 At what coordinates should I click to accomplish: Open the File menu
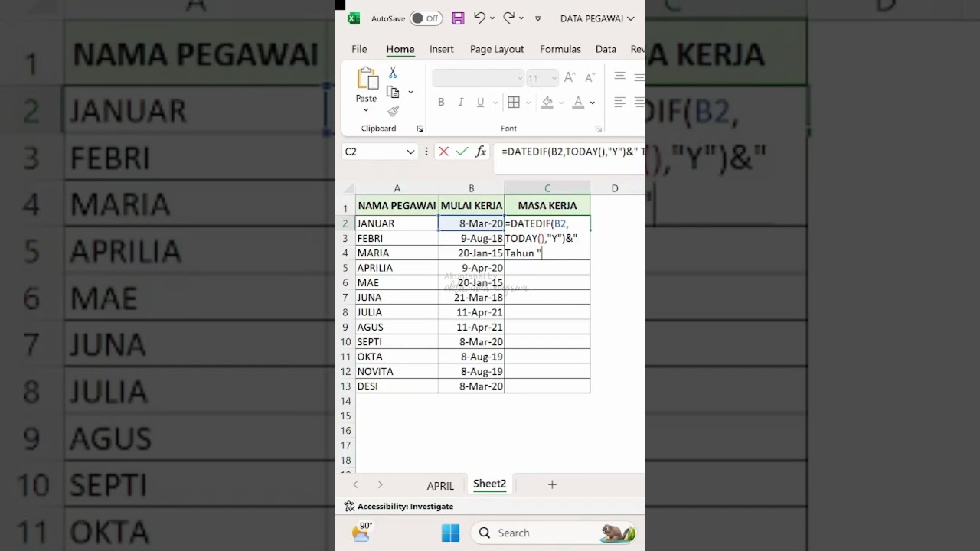tap(359, 49)
